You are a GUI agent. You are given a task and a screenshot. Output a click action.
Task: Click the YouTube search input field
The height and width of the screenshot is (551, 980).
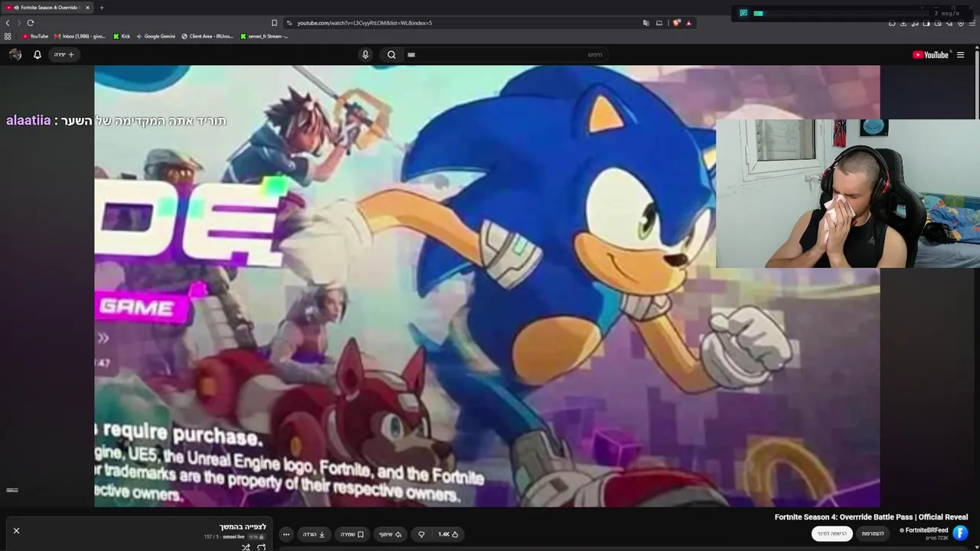pos(505,54)
